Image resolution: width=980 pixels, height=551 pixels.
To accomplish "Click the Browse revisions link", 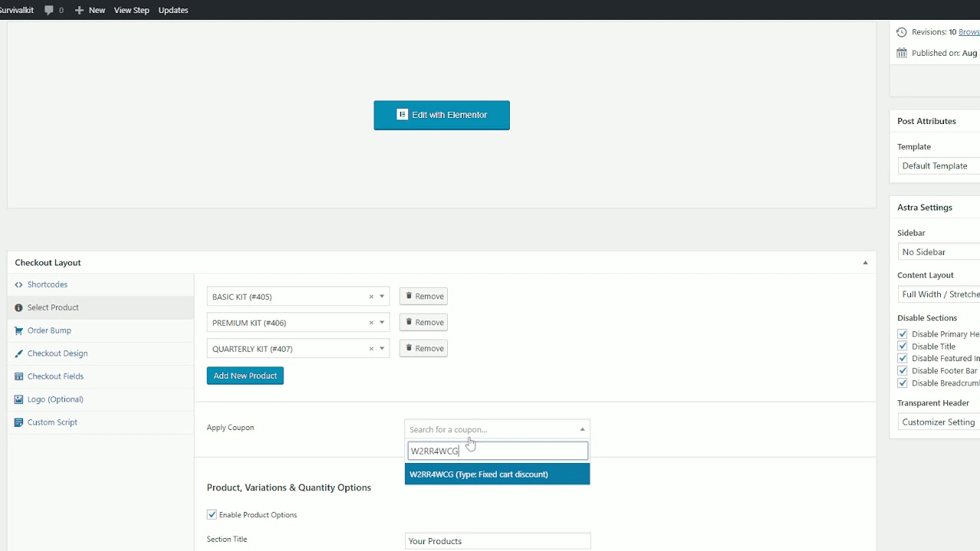I will tap(969, 32).
